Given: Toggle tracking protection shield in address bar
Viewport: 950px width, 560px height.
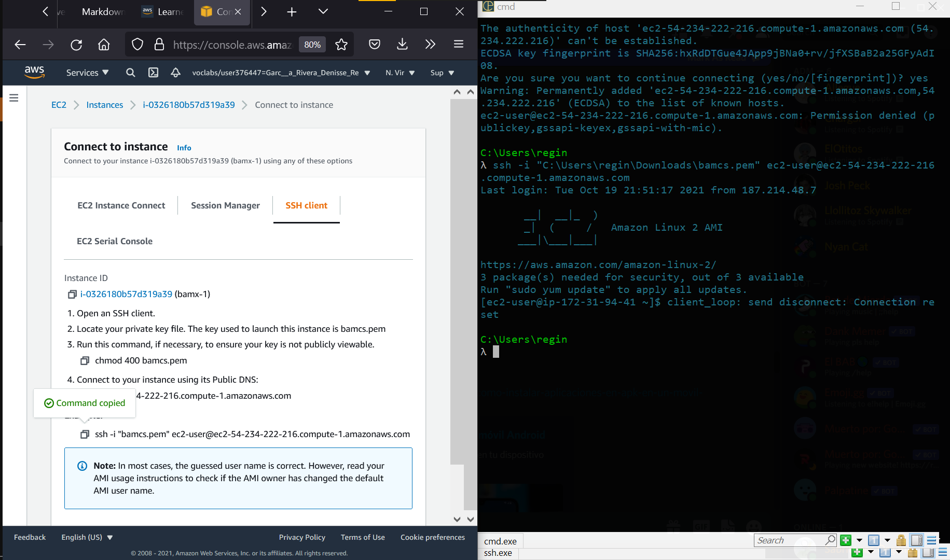Looking at the screenshot, I should pyautogui.click(x=137, y=44).
